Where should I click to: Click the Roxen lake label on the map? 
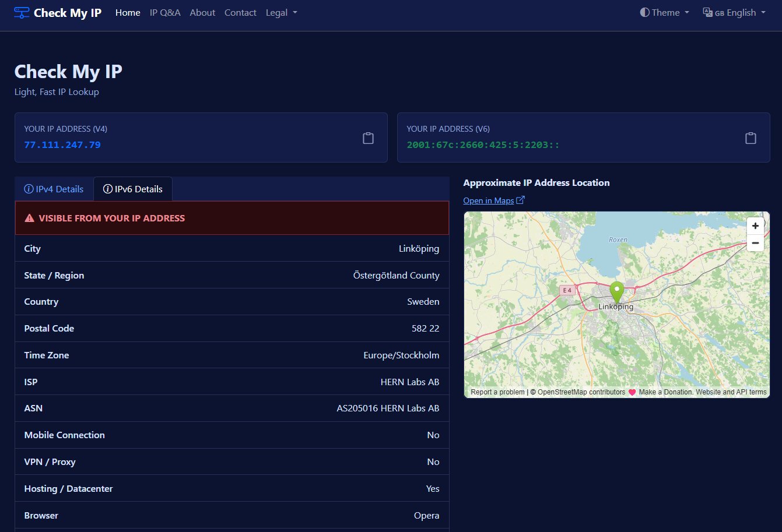618,239
